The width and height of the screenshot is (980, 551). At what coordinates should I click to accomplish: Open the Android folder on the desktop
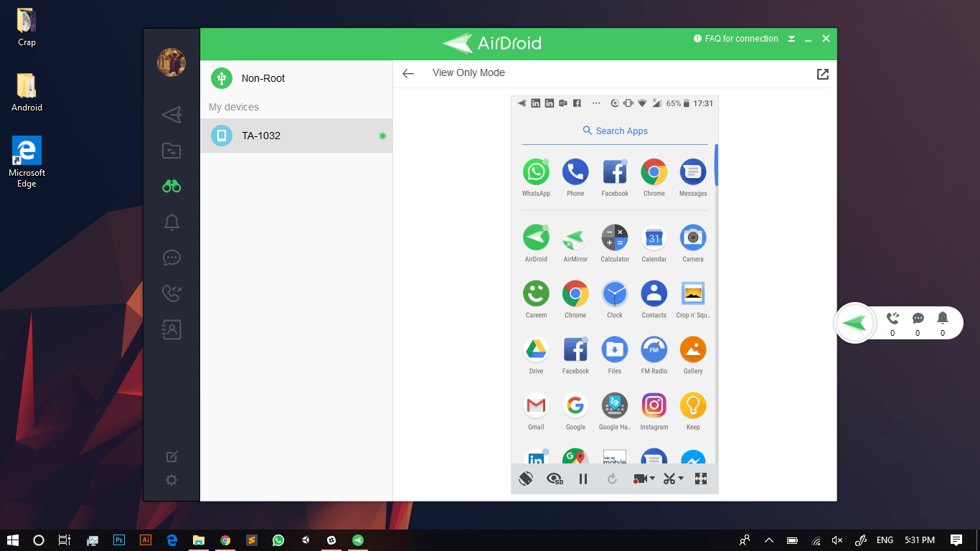pos(27,93)
